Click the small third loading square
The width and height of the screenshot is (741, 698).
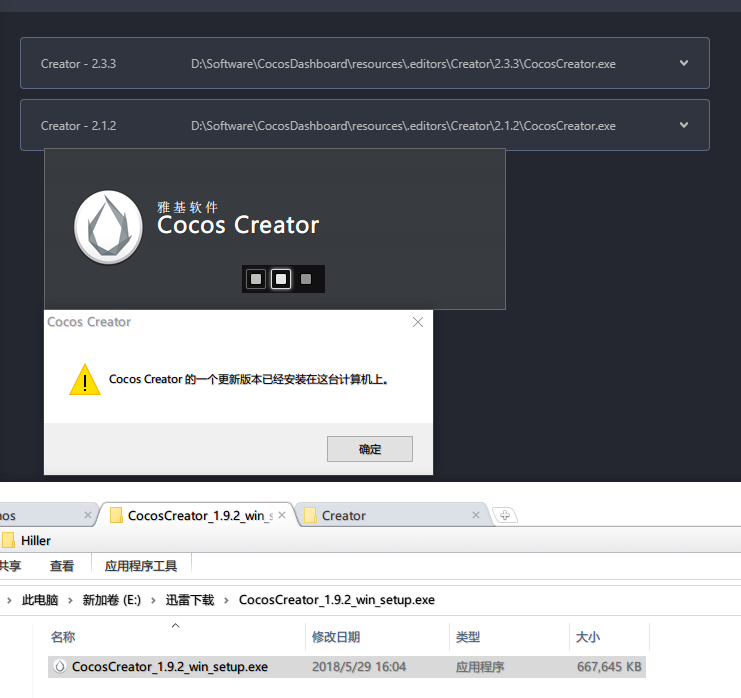pos(306,279)
